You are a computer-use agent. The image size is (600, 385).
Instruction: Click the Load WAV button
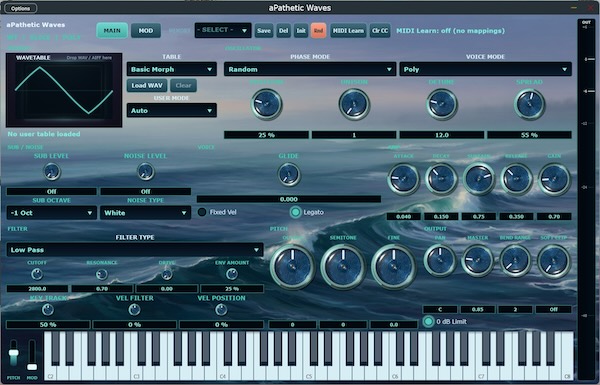pos(147,85)
